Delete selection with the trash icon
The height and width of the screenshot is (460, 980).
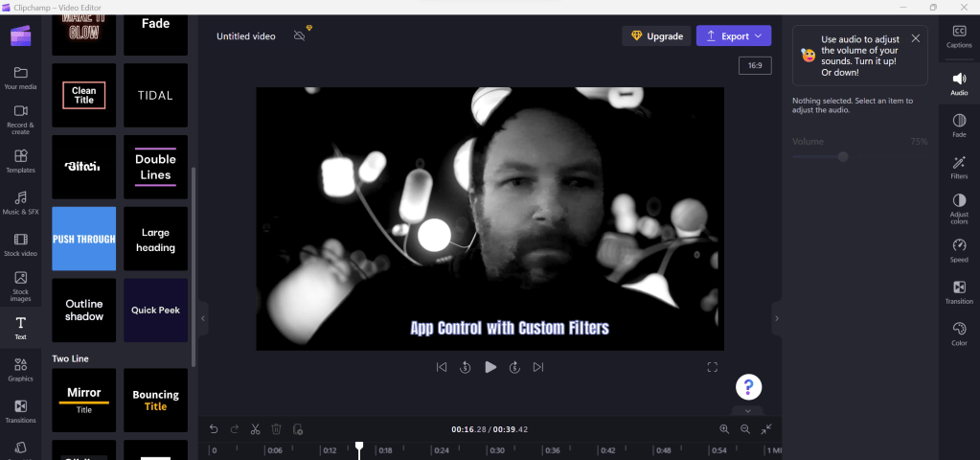point(277,429)
